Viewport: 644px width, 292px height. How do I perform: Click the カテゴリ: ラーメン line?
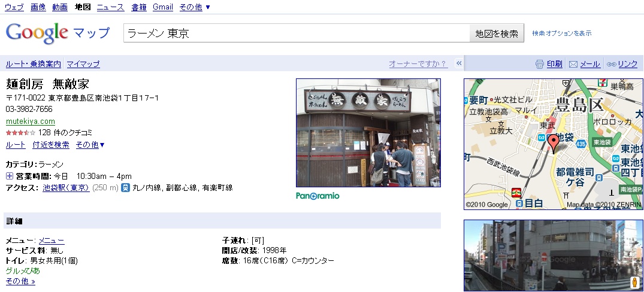click(35, 165)
